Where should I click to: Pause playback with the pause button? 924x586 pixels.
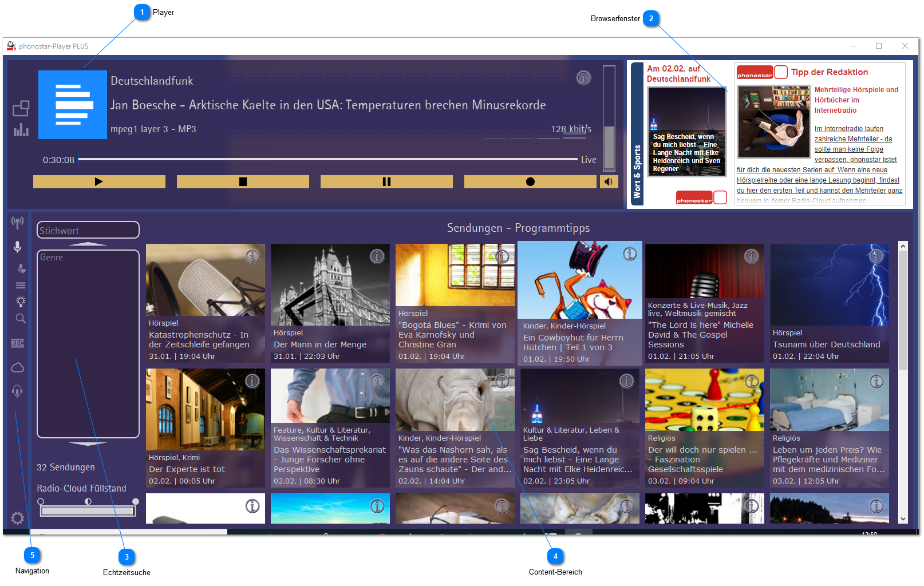pos(386,181)
